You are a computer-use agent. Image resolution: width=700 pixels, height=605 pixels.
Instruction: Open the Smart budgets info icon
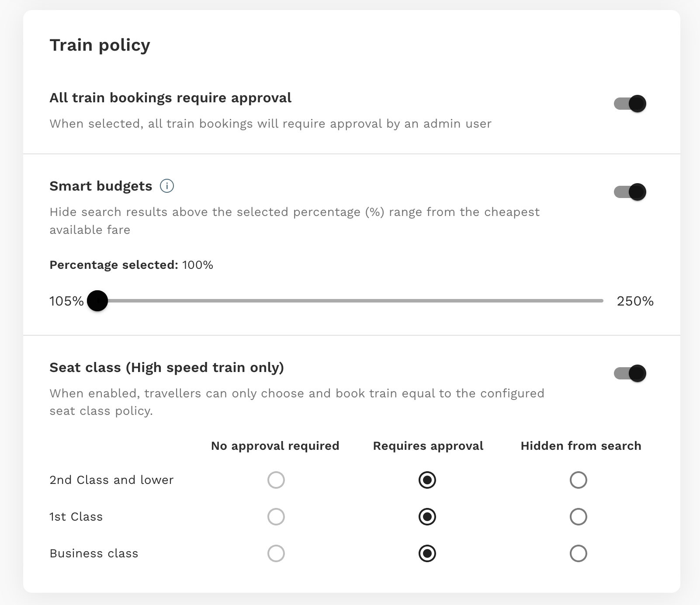point(167,186)
